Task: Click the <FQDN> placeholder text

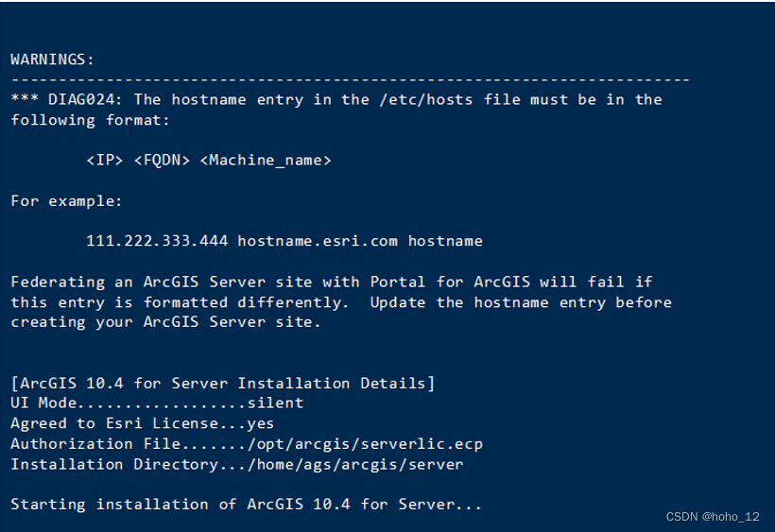Action: pos(162,160)
